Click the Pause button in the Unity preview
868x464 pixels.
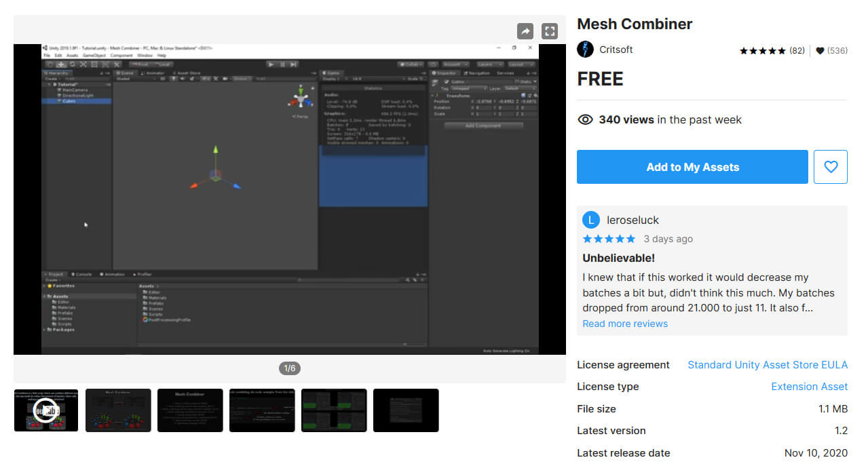click(x=282, y=64)
